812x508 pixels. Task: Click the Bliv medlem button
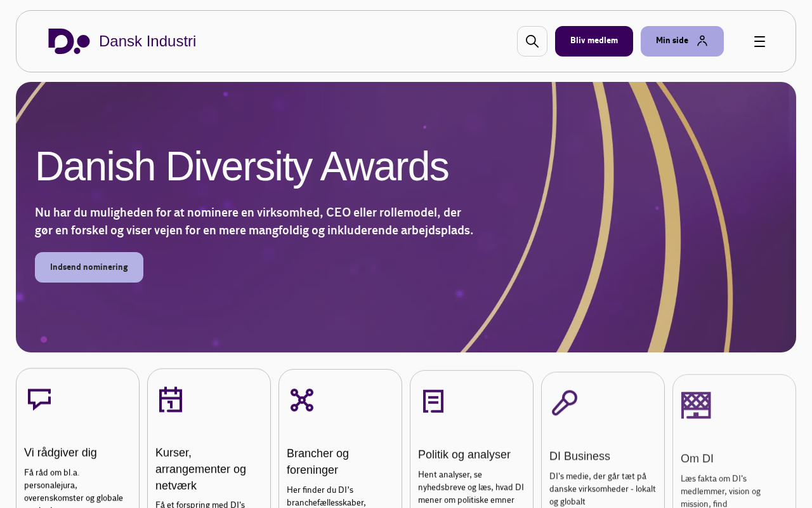[x=594, y=41]
